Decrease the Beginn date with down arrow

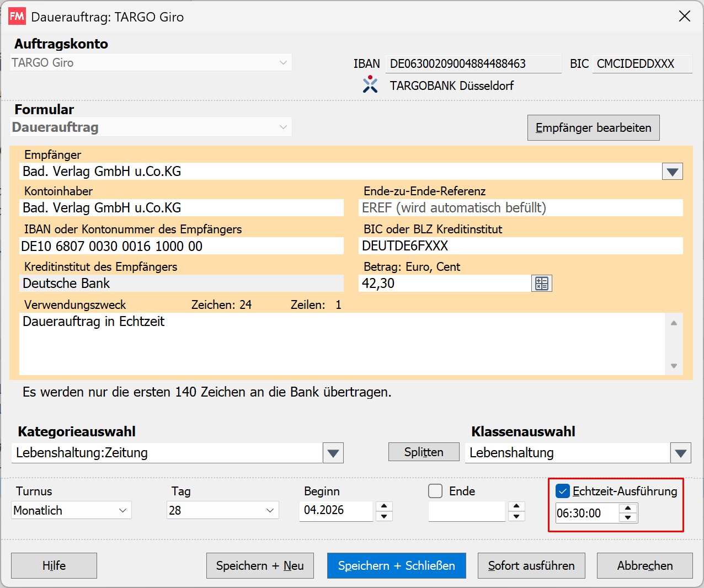(384, 516)
